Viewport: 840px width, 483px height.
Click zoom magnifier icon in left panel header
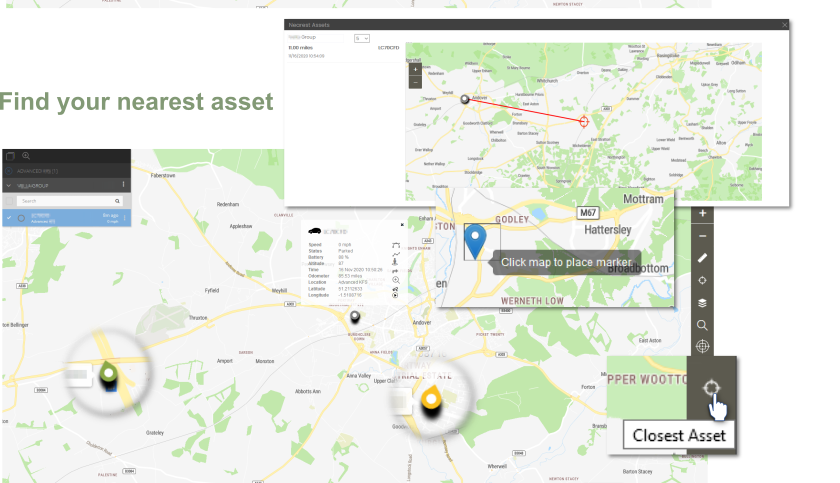pyautogui.click(x=26, y=156)
